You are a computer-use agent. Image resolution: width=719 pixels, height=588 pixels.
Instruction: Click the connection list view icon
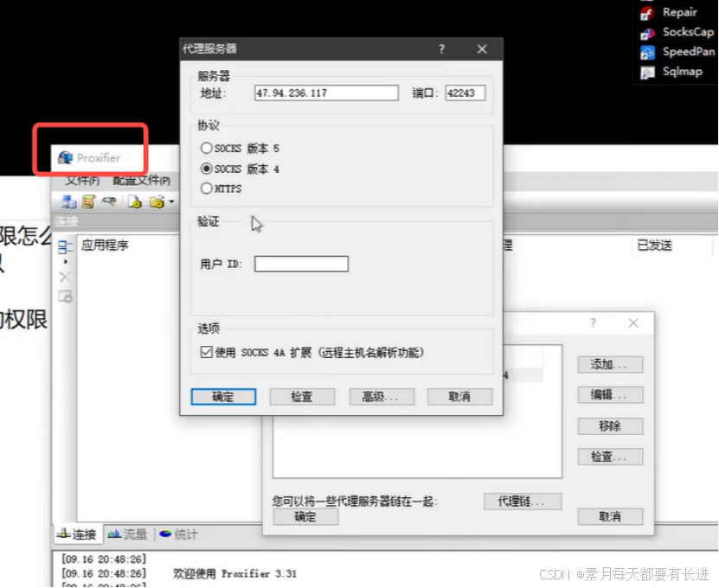tap(65, 247)
